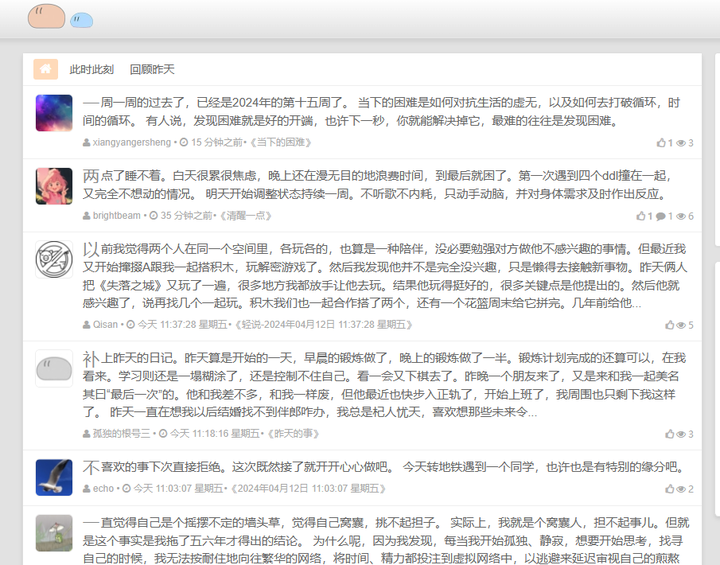Open the flower avatar of the last post
Screen dimensions: 720x565
[x=54, y=533]
